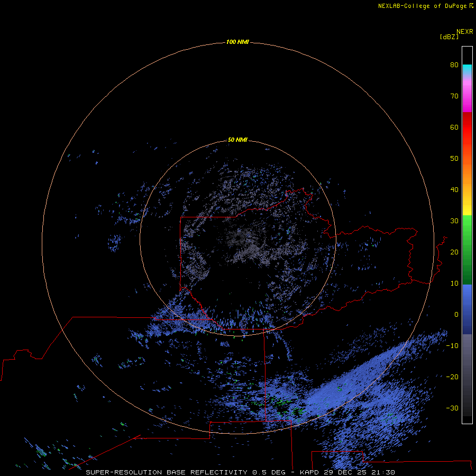Click the cyan band of the color bar
476x476 pixels.
[467, 68]
